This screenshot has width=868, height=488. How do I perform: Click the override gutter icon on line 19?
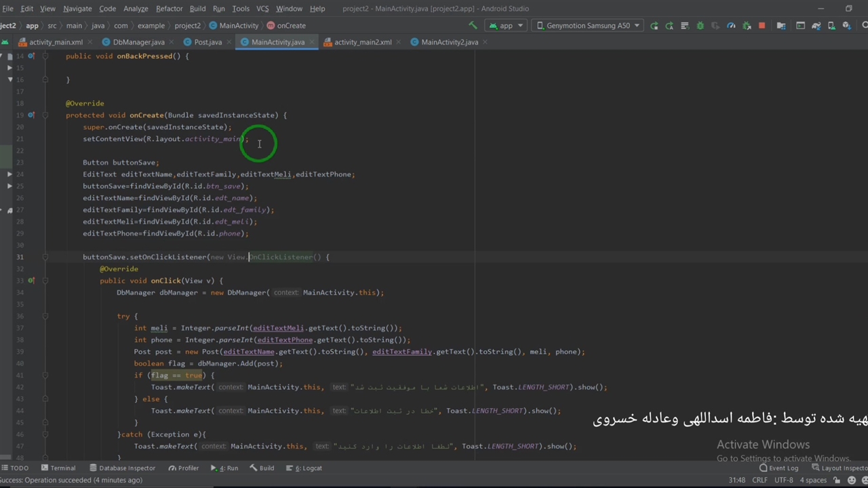click(x=31, y=115)
